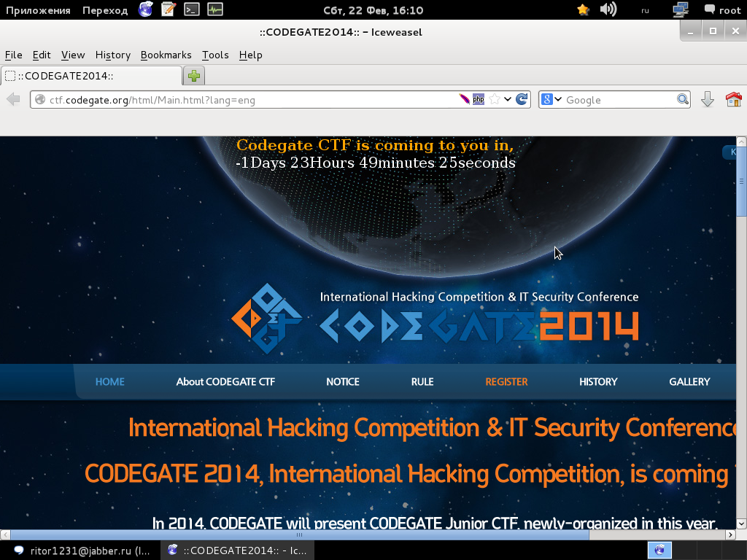Open the volume speaker control

[608, 9]
